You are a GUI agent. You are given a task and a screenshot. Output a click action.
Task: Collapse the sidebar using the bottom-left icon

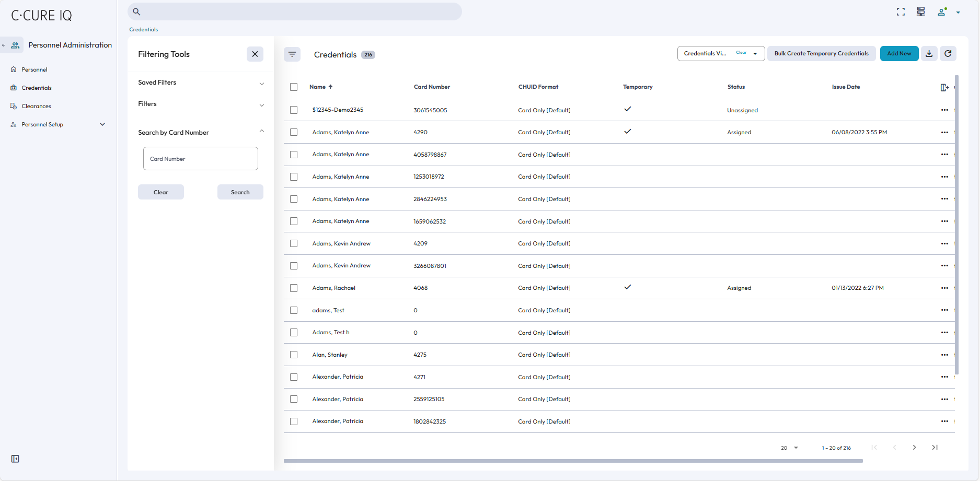tap(15, 459)
